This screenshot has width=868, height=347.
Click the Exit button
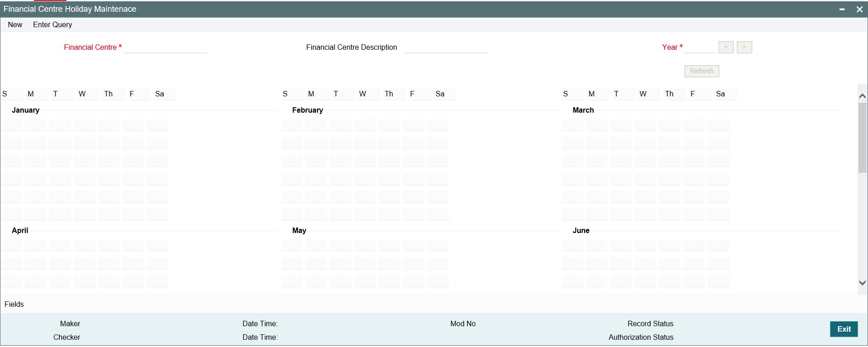click(x=844, y=329)
